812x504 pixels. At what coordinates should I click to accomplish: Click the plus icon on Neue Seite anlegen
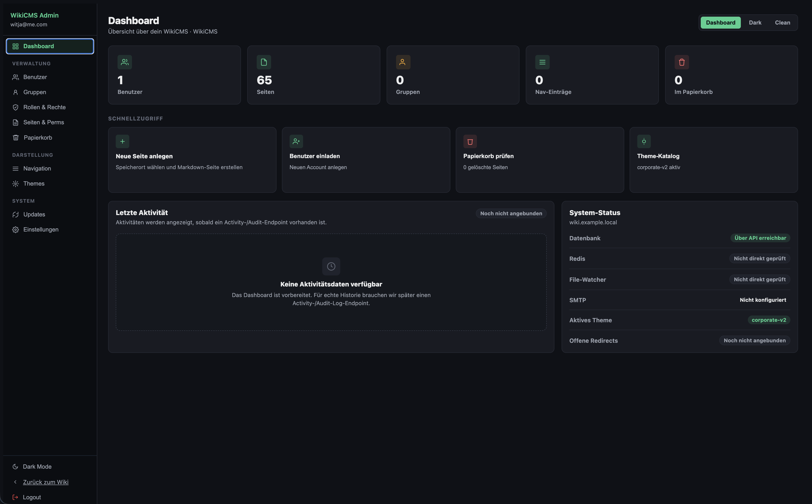pyautogui.click(x=122, y=141)
